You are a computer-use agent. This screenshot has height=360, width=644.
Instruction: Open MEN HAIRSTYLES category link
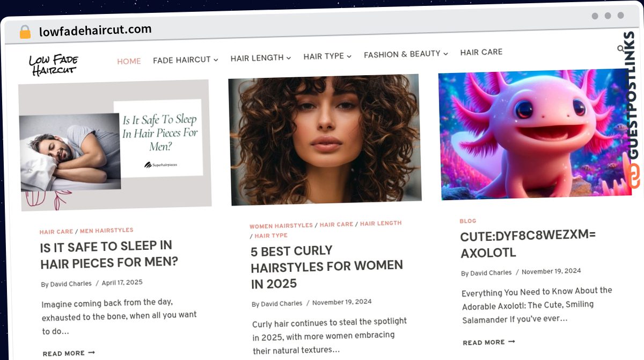pyautogui.click(x=107, y=231)
